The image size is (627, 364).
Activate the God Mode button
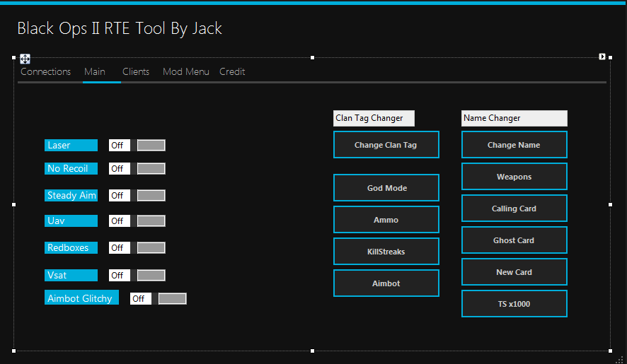386,188
